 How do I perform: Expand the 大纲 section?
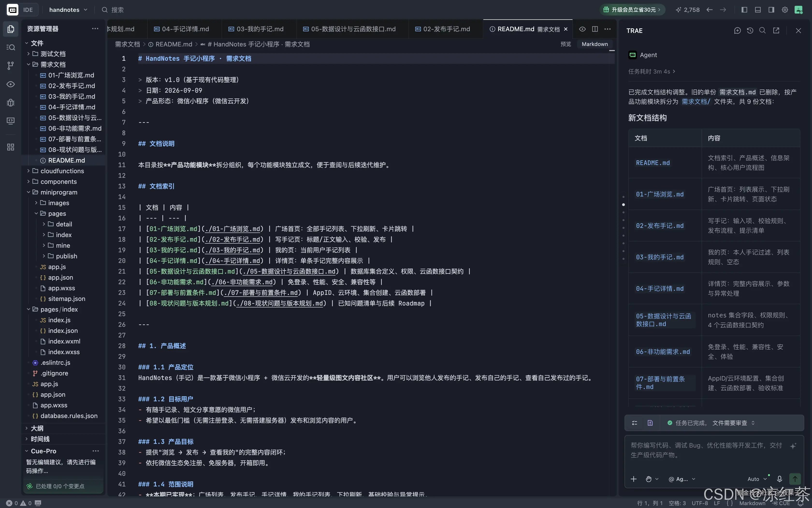(x=64, y=428)
